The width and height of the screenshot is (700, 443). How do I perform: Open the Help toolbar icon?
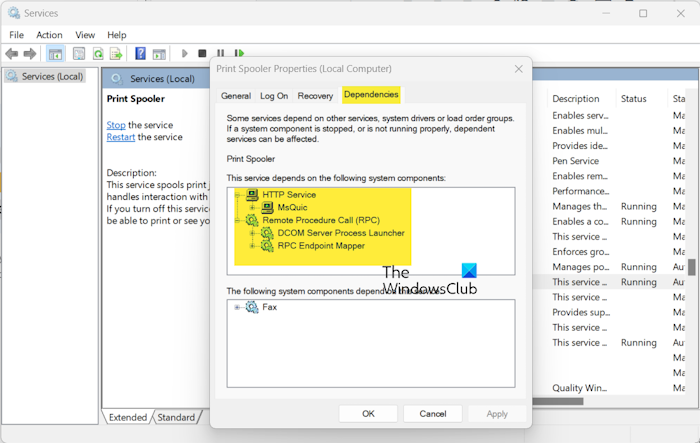140,54
